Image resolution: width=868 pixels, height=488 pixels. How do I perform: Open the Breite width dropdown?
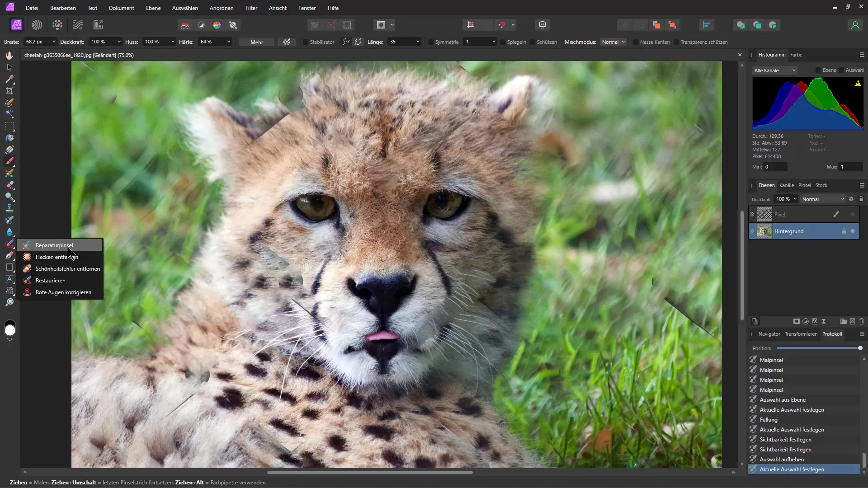click(x=54, y=42)
